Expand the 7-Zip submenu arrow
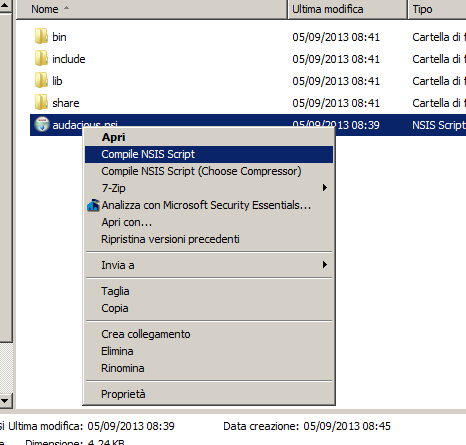466x445 pixels. tap(325, 188)
